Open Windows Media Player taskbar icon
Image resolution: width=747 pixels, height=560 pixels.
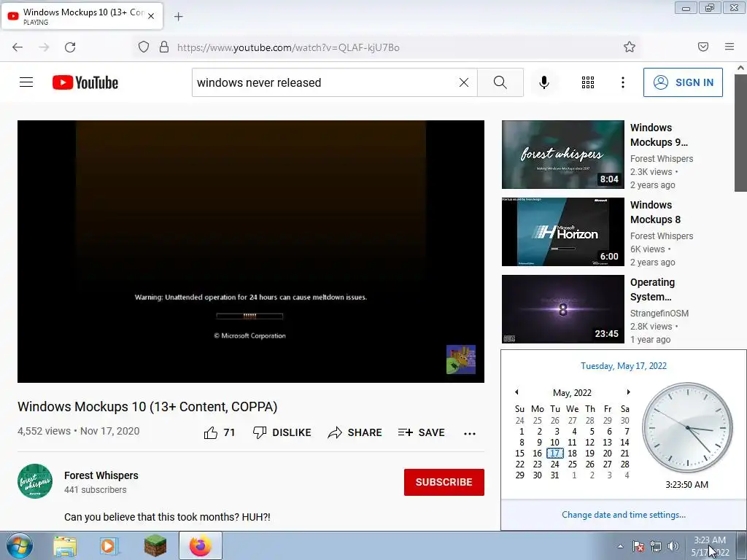(109, 546)
